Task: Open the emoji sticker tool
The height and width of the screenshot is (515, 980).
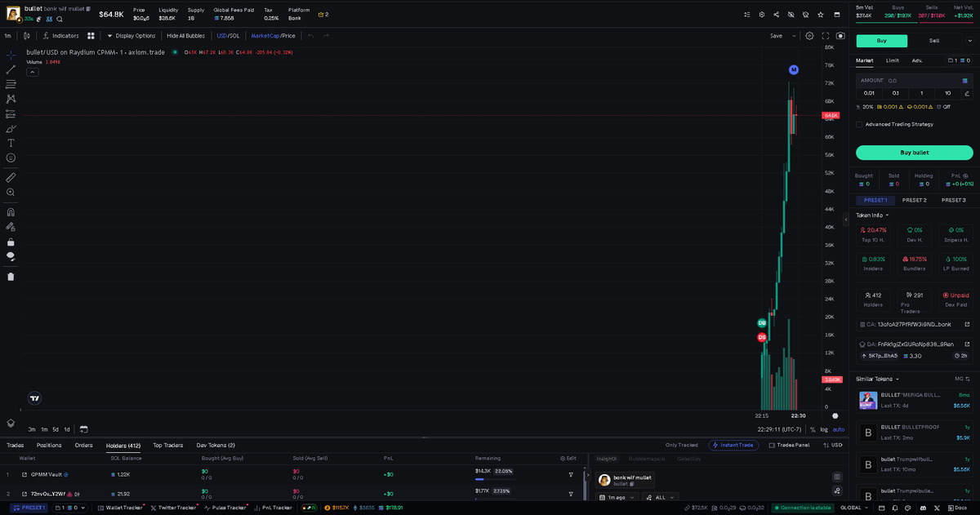Action: point(11,158)
